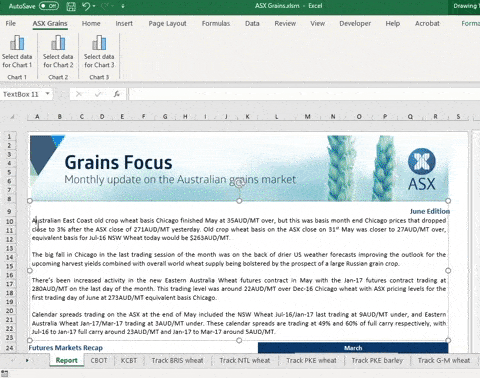Screen dimensions: 480x378
Task: Expand the Name Box dropdown arrow
Action: [48, 94]
